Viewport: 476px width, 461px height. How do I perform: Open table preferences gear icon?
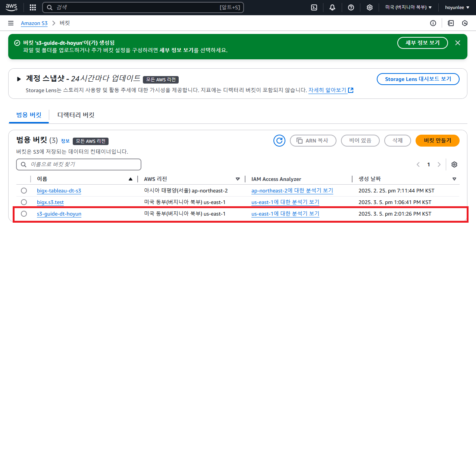(454, 164)
